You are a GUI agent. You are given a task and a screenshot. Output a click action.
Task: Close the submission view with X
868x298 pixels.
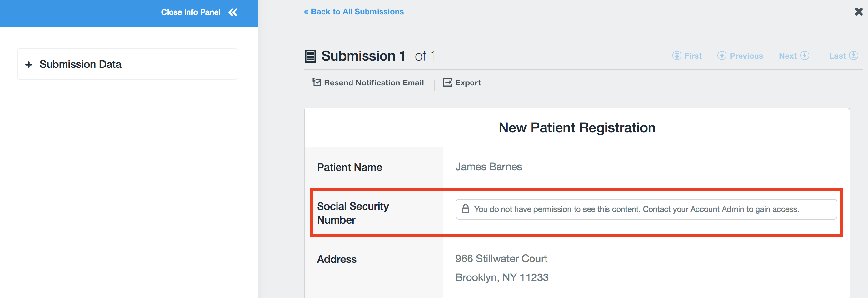tap(859, 12)
